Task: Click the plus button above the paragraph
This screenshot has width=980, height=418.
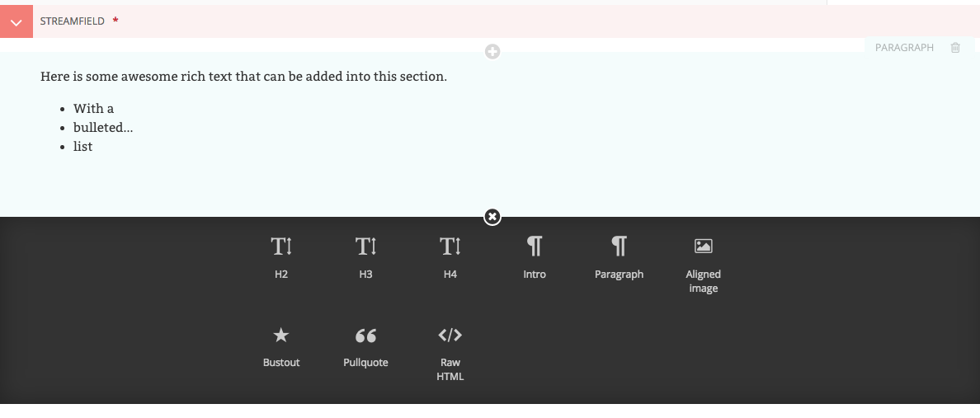Action: click(x=492, y=52)
